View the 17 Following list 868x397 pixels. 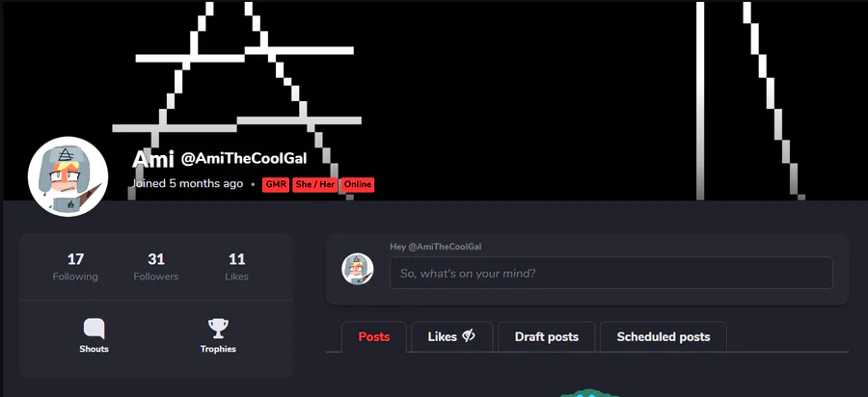(x=75, y=267)
